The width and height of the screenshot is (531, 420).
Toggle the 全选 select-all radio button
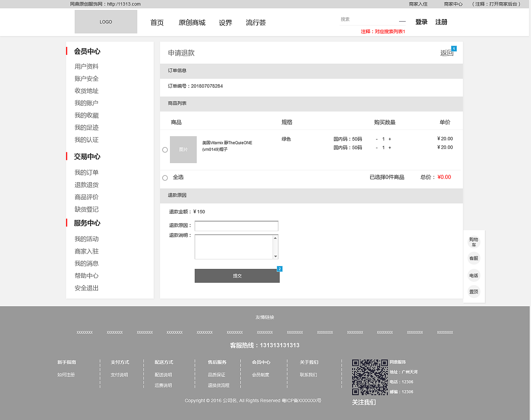click(x=165, y=178)
